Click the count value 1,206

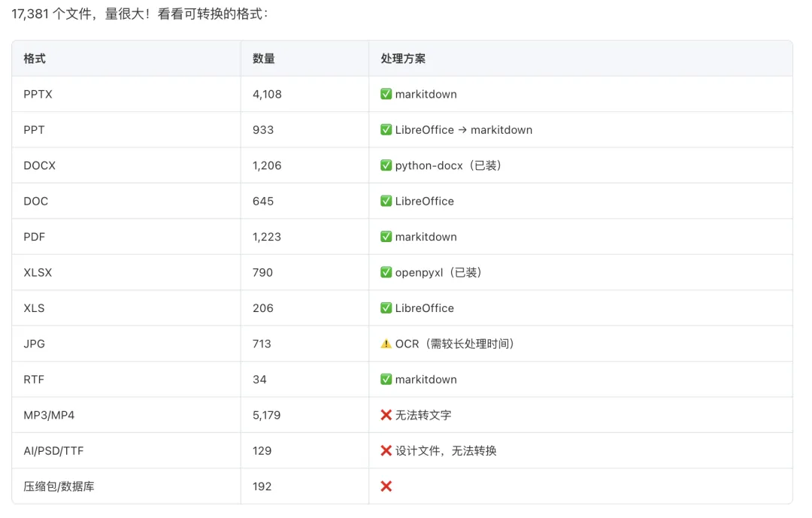tap(267, 165)
